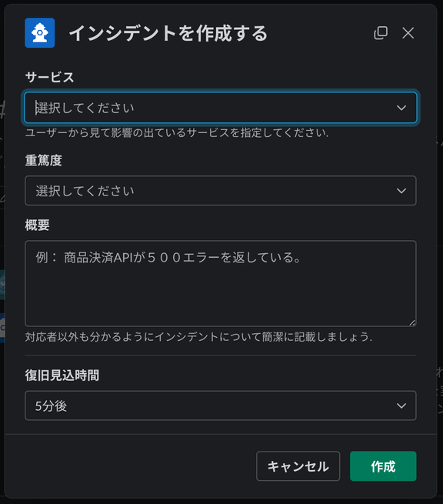Click the chevron arrow in 重篤度 field
Viewport: 443px width, 504px height.
pyautogui.click(x=401, y=191)
